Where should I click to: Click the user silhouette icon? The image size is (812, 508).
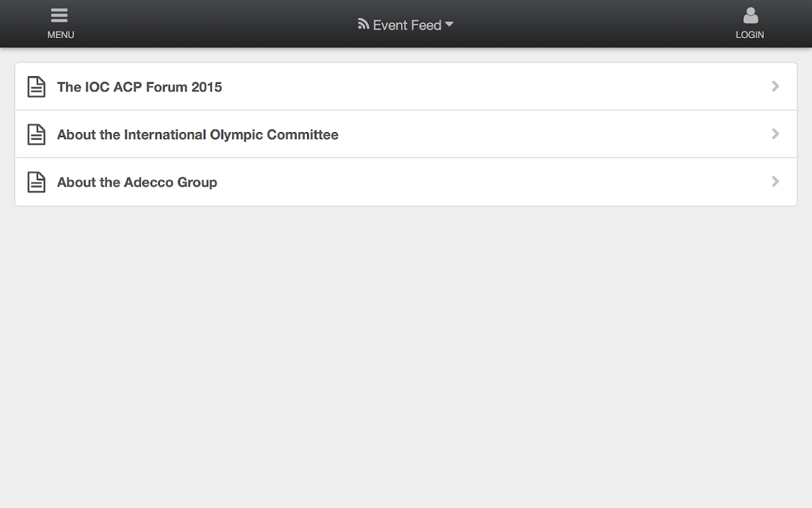click(x=750, y=15)
